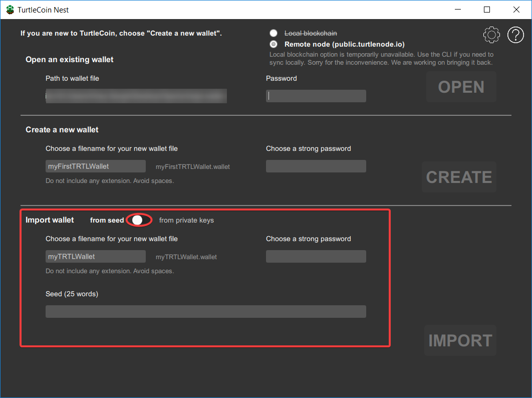532x398 pixels.
Task: Click the import wallet strong password field
Action: (x=316, y=257)
